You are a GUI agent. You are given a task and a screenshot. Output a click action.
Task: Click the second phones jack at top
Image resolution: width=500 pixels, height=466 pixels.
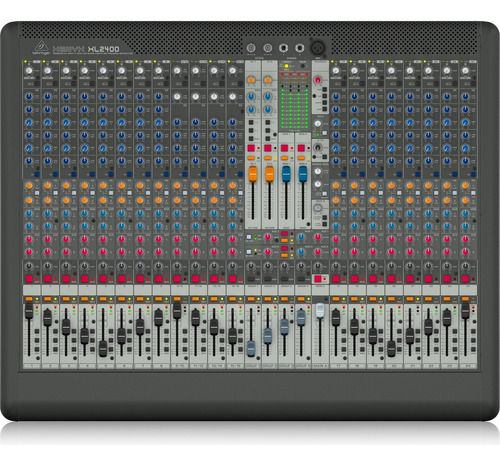[x=300, y=48]
